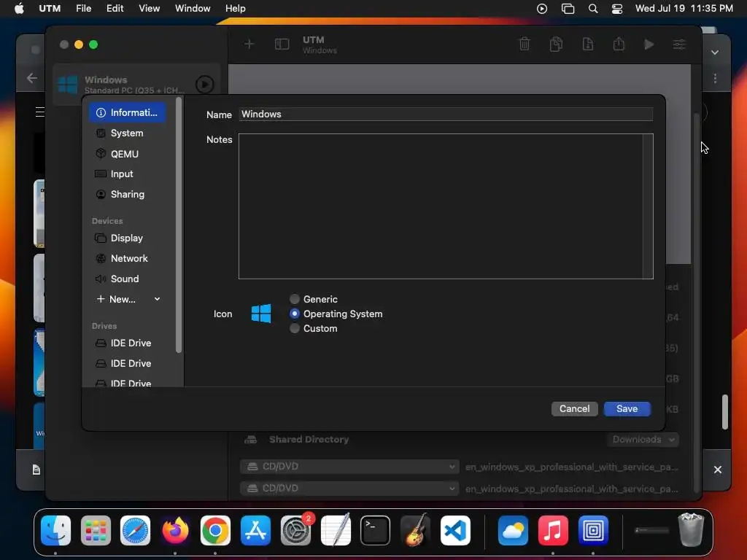Click the edit settings sliders icon
Viewport: 747px width, 560px height.
tap(679, 44)
